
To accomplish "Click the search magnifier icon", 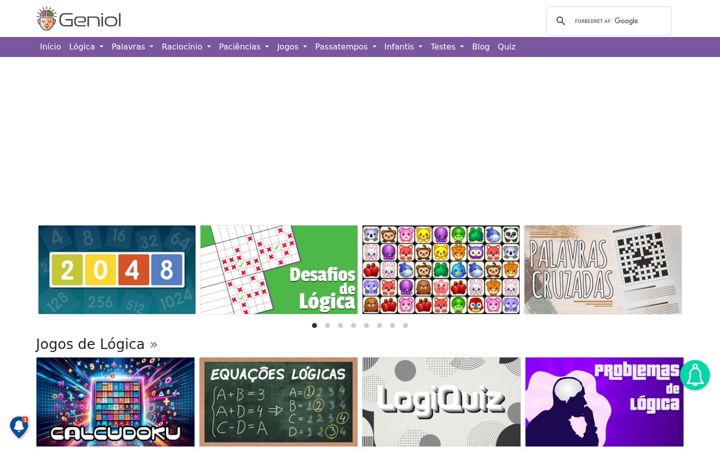I will (x=561, y=21).
